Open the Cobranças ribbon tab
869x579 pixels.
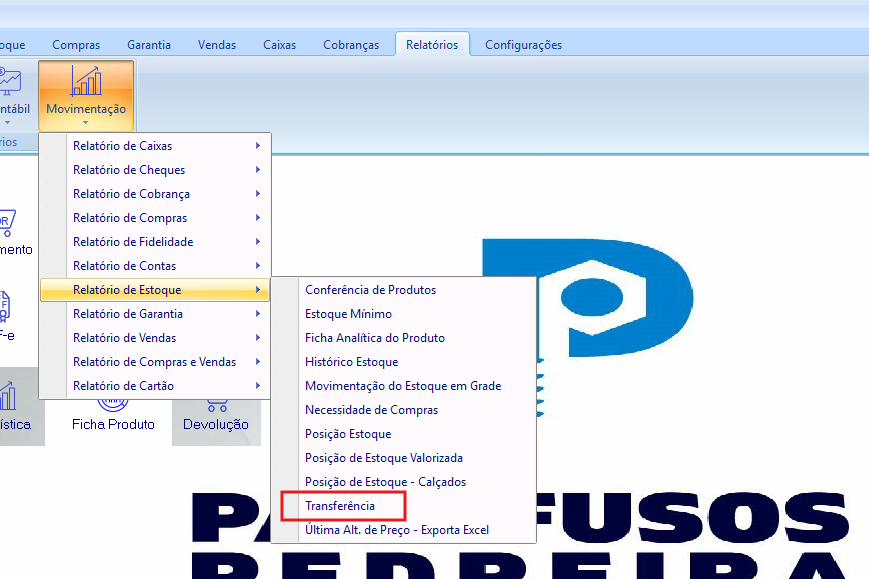pyautogui.click(x=351, y=45)
